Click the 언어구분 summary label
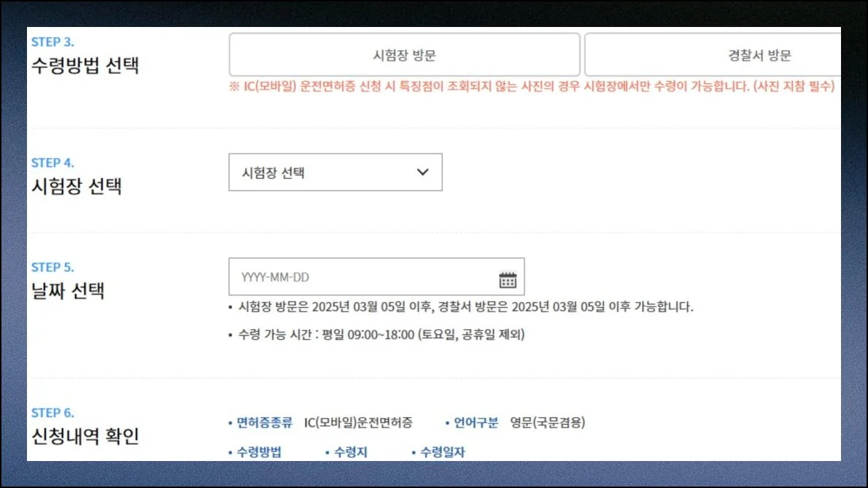This screenshot has height=488, width=868. pos(476,422)
